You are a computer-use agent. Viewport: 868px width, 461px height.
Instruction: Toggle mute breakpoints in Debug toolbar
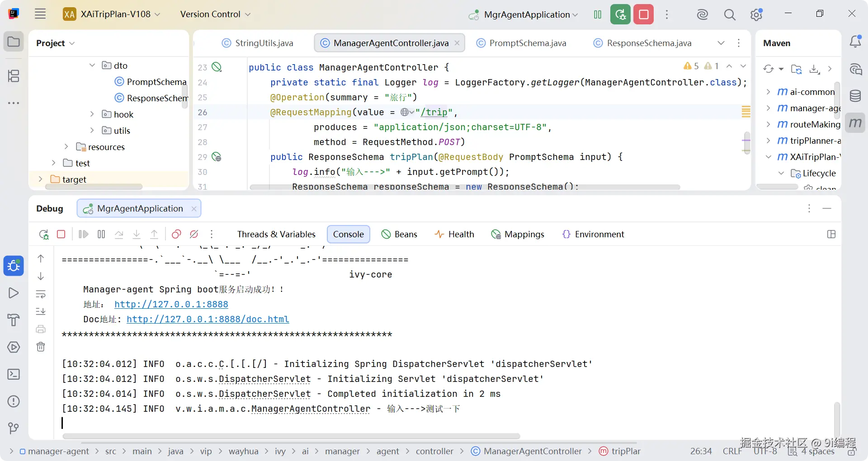point(194,234)
